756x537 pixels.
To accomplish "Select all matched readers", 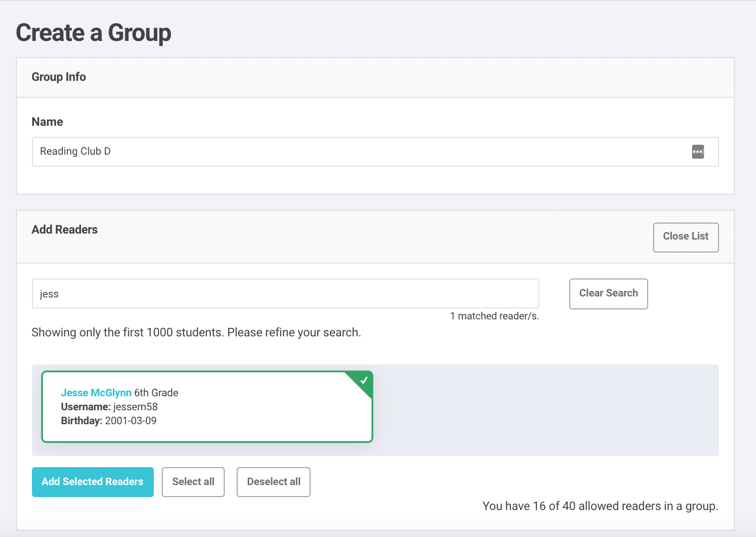I will (193, 482).
